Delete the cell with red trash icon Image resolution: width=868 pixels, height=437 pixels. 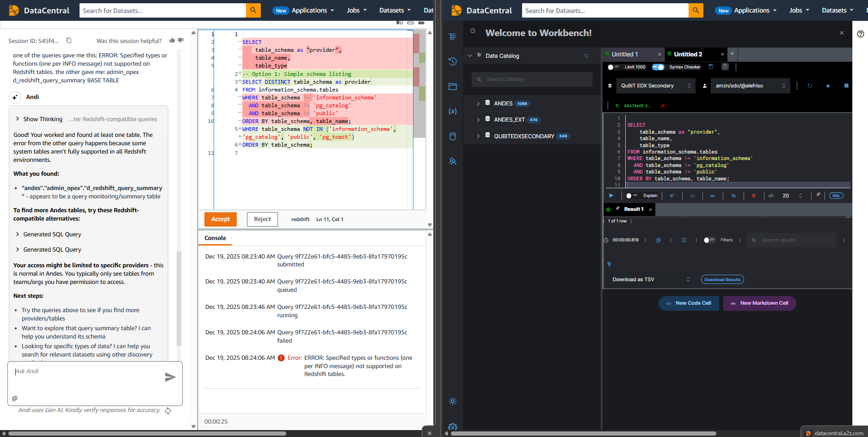(754, 196)
